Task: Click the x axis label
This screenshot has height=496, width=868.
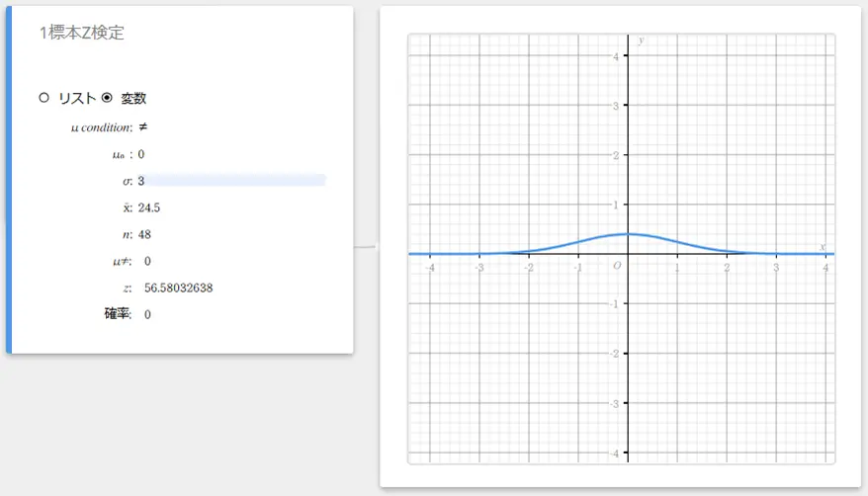Action: [x=823, y=246]
